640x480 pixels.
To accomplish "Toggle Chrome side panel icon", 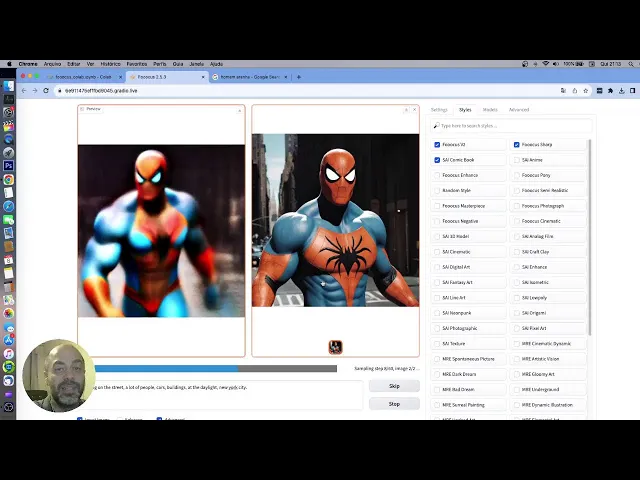I will [x=633, y=91].
